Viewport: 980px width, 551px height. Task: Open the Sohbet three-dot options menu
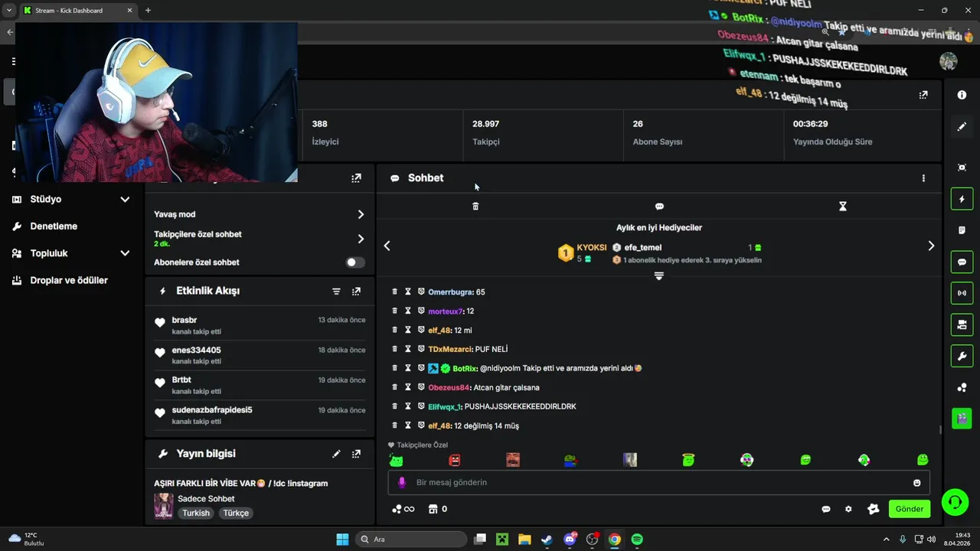923,178
